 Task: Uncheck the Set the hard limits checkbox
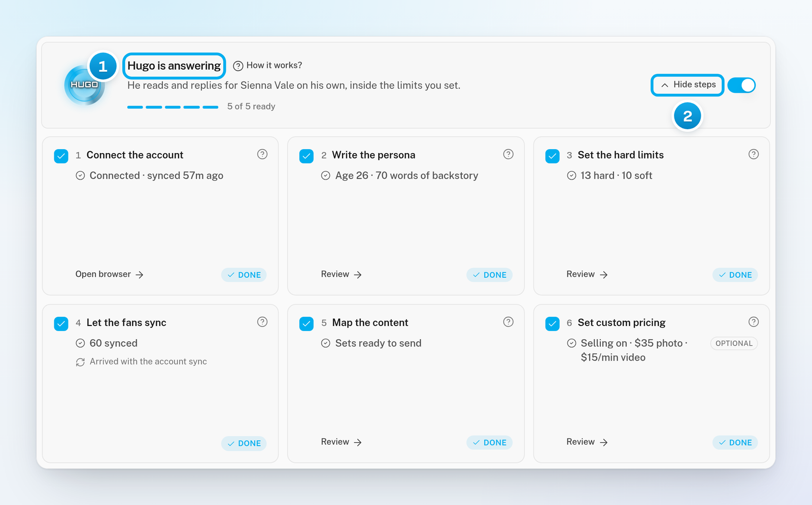coord(552,156)
